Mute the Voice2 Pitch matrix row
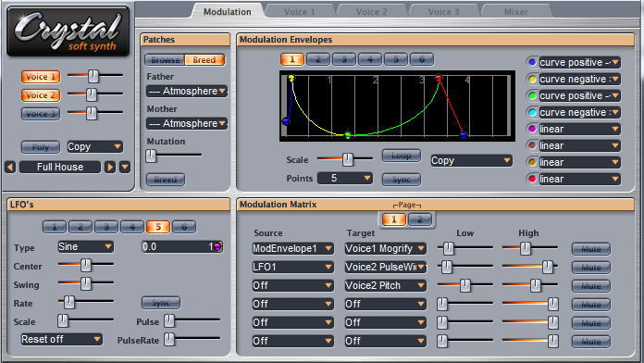 [591, 286]
